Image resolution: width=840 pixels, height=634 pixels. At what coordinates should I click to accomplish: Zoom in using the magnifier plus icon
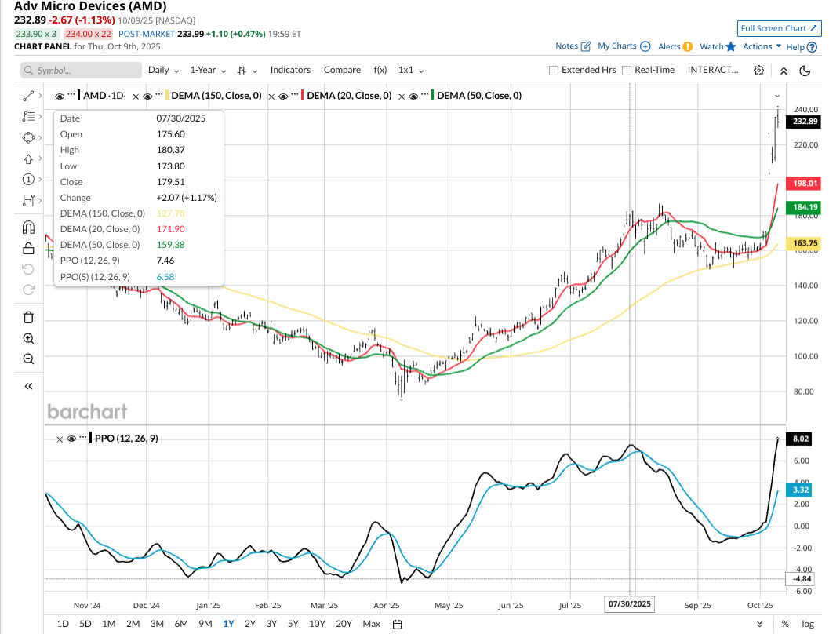coord(28,339)
